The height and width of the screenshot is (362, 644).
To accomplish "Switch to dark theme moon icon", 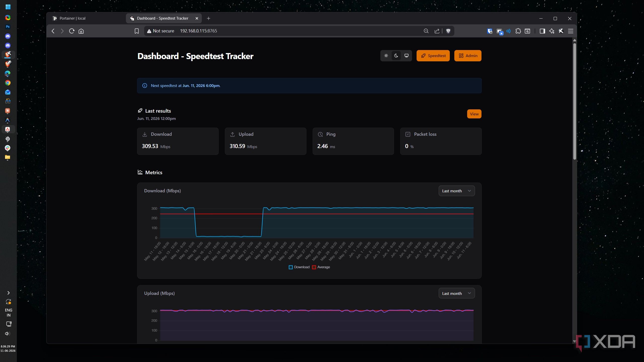I will click(x=396, y=56).
